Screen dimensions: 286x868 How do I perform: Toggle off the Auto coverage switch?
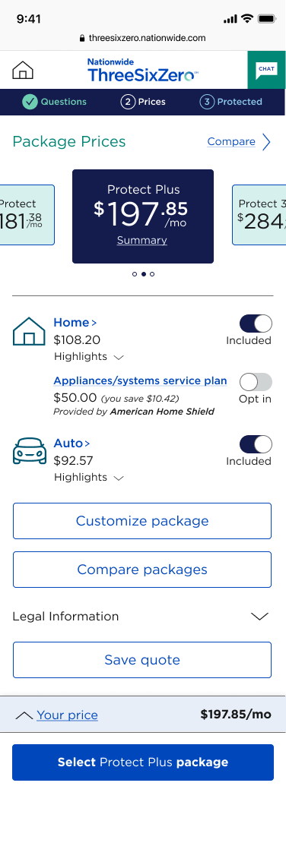[x=256, y=444]
